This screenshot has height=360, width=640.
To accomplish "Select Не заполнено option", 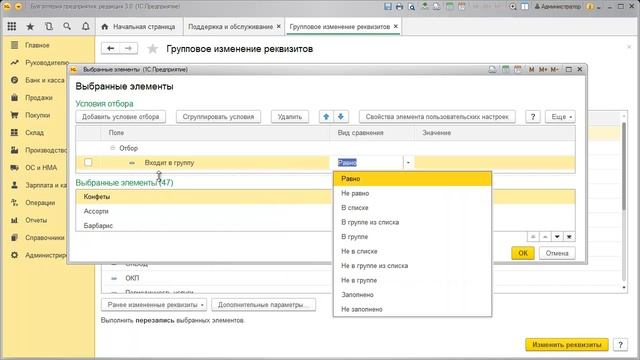I will (x=412, y=309).
